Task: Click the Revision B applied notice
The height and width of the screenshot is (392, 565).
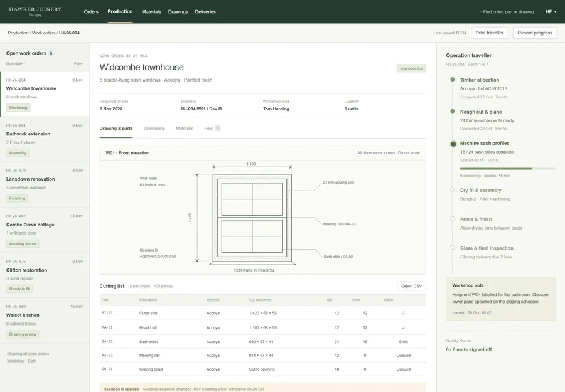Action: (x=262, y=388)
